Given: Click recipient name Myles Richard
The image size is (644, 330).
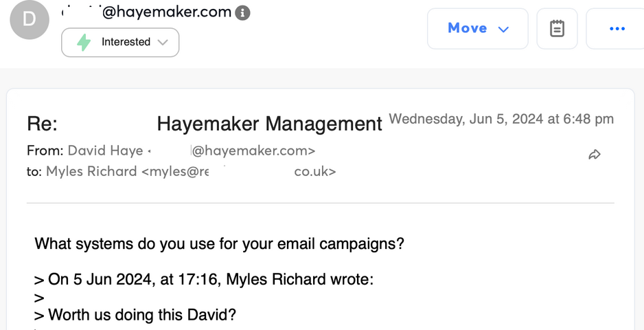Looking at the screenshot, I should (91, 171).
